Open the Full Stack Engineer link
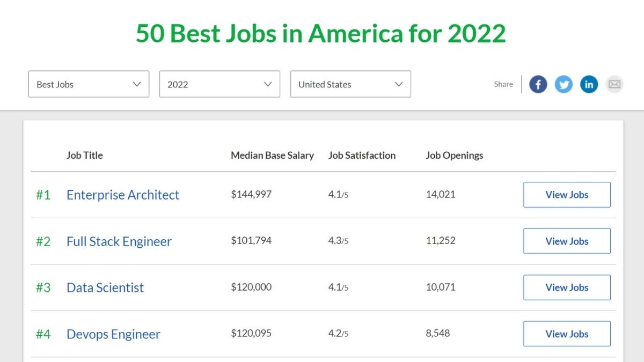Screen dimensions: 644x362 pyautogui.click(x=119, y=241)
